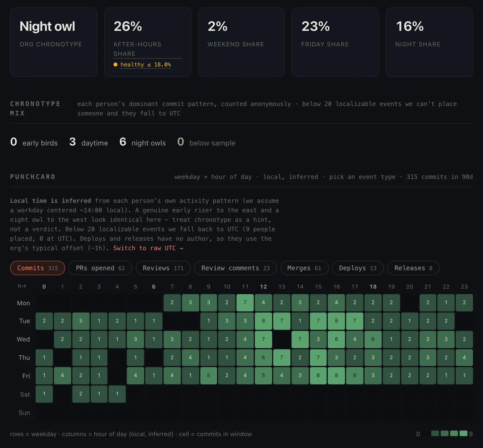Click the yellow status dot beside healthy

(115, 64)
